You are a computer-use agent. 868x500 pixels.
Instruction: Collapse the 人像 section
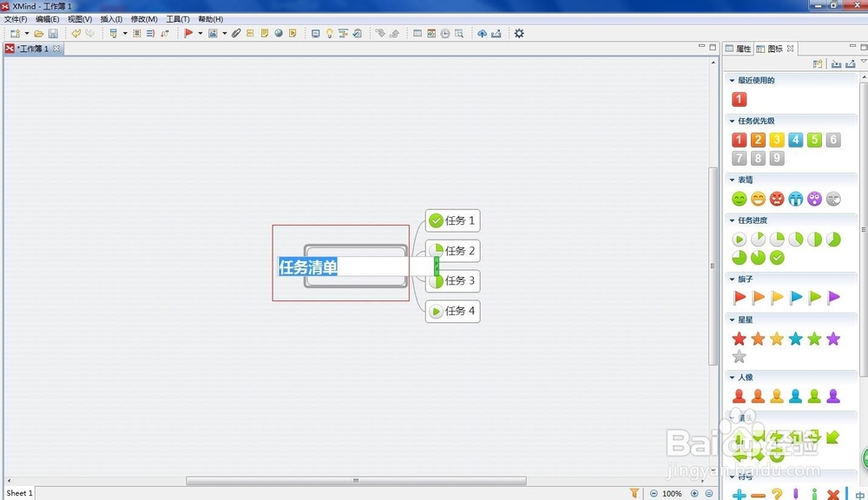(732, 377)
